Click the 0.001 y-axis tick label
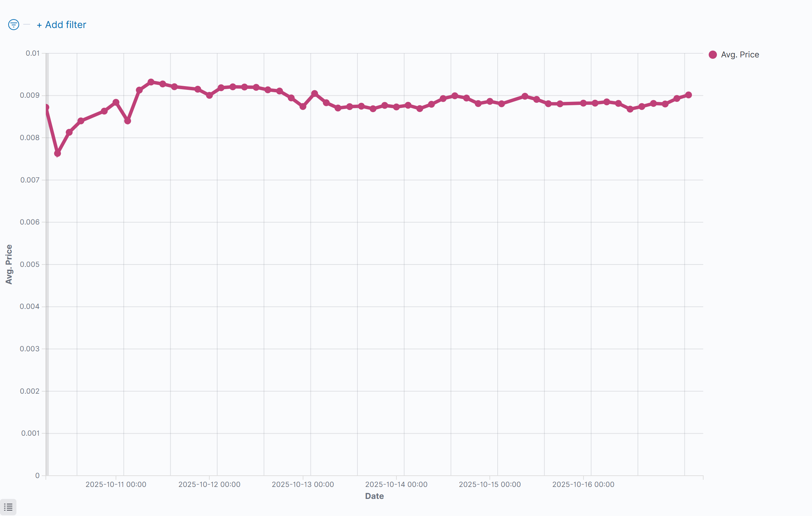 (x=30, y=433)
